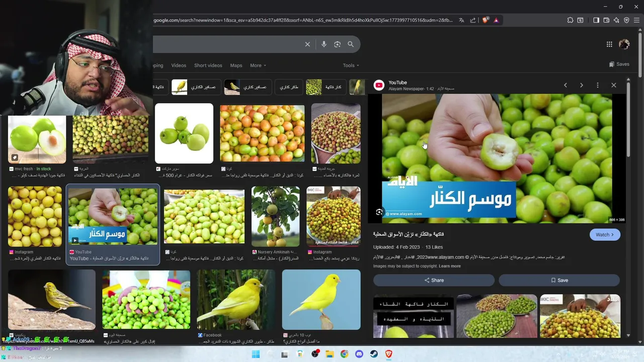Image resolution: width=644 pixels, height=362 pixels.
Task: Open related image with black Arabic caption
Action: [x=414, y=316]
